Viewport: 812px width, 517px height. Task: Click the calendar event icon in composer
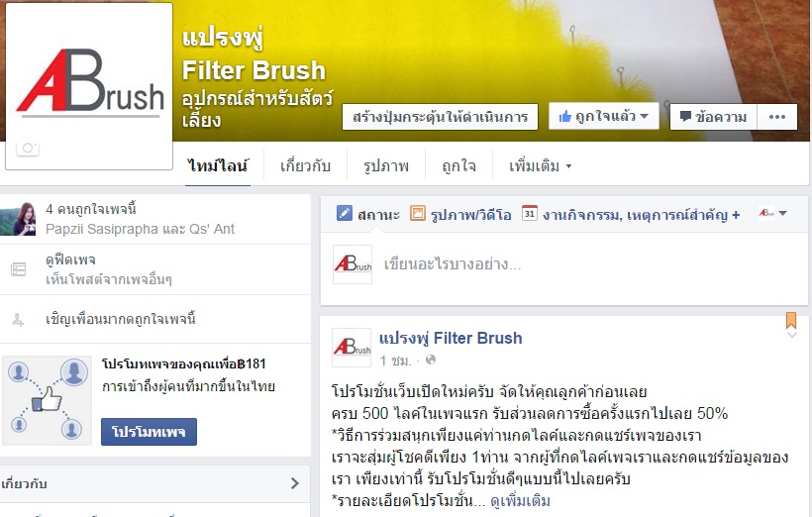coord(529,213)
